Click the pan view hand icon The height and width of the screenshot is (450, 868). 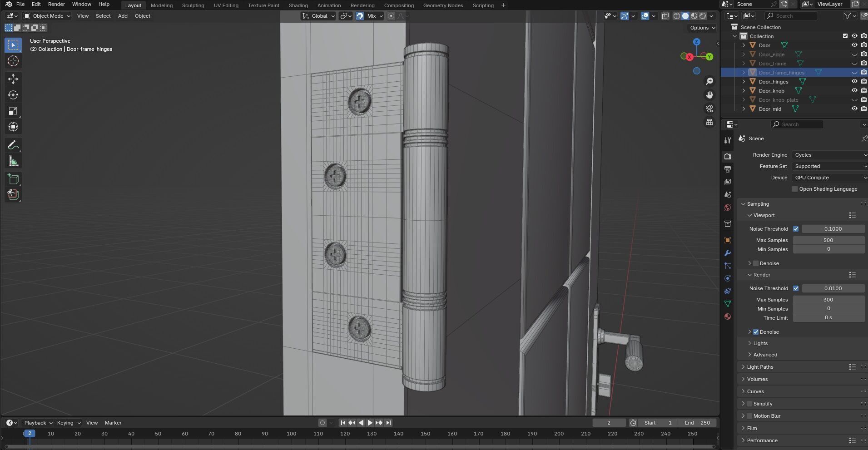click(709, 95)
